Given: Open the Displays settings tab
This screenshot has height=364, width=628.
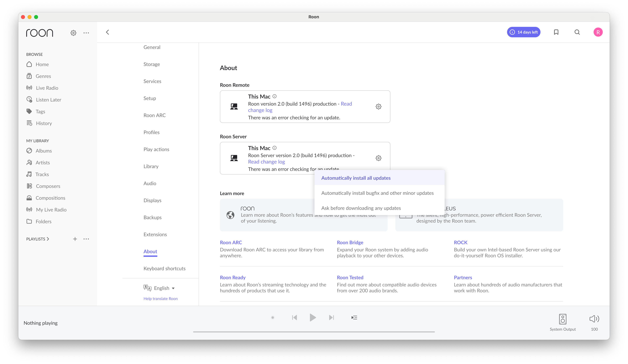Looking at the screenshot, I should tap(152, 200).
